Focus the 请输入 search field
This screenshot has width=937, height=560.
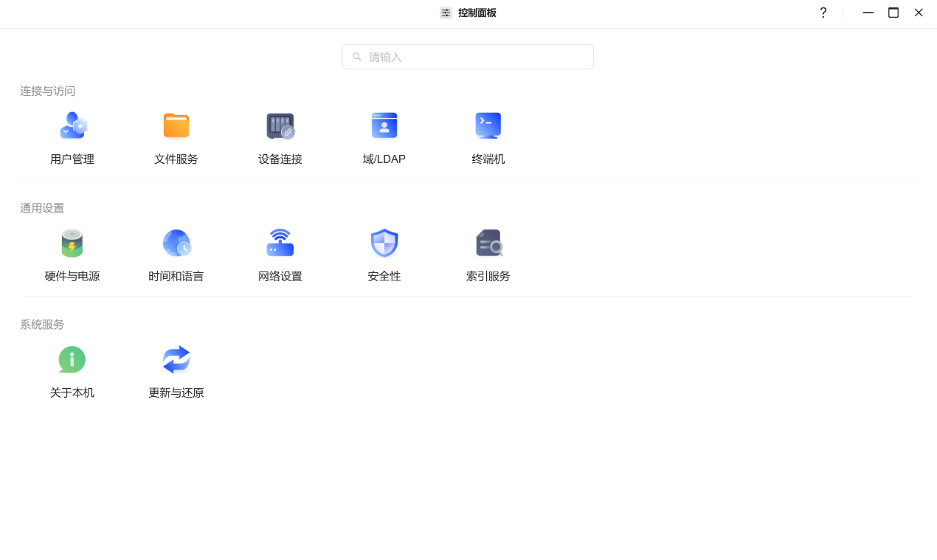point(468,57)
